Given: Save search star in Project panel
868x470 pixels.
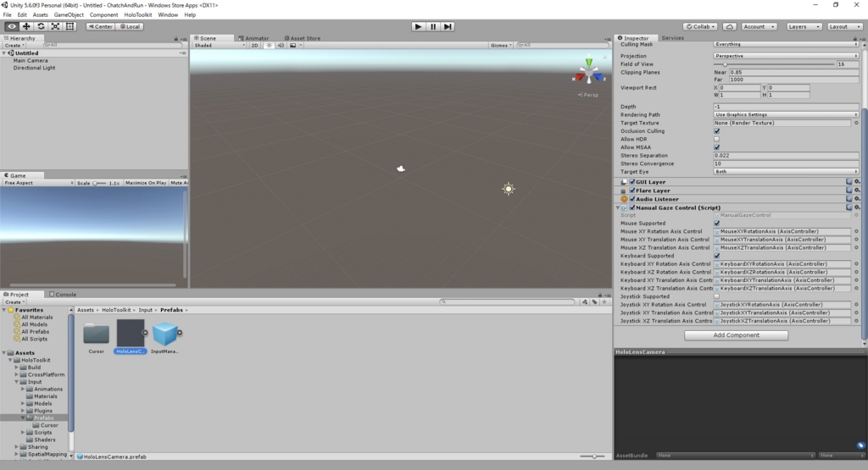Looking at the screenshot, I should click(x=604, y=302).
